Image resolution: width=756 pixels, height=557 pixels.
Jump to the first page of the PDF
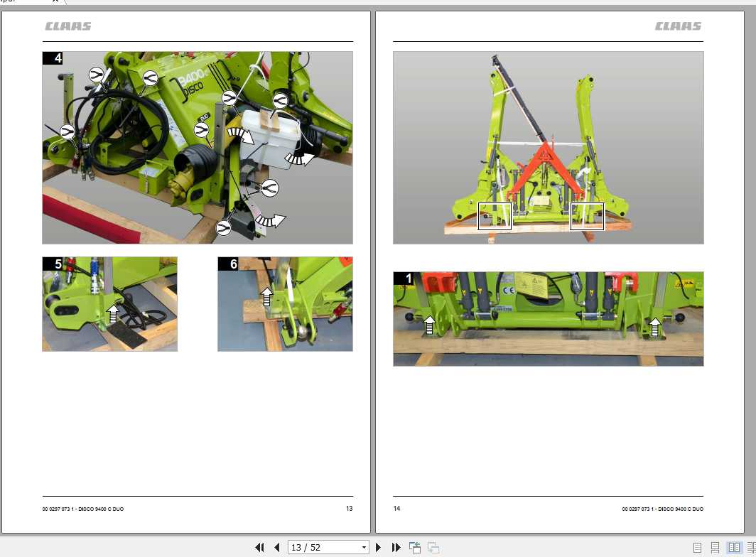(x=260, y=547)
